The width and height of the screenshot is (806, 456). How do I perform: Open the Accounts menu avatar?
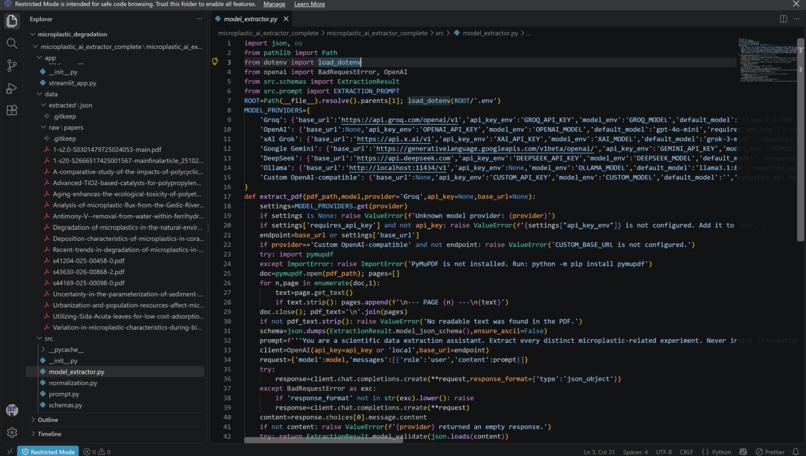click(12, 410)
